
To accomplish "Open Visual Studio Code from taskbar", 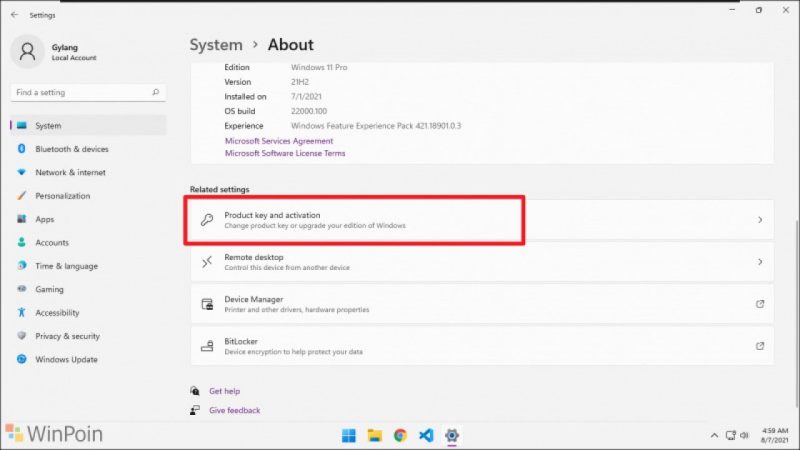I will (426, 435).
